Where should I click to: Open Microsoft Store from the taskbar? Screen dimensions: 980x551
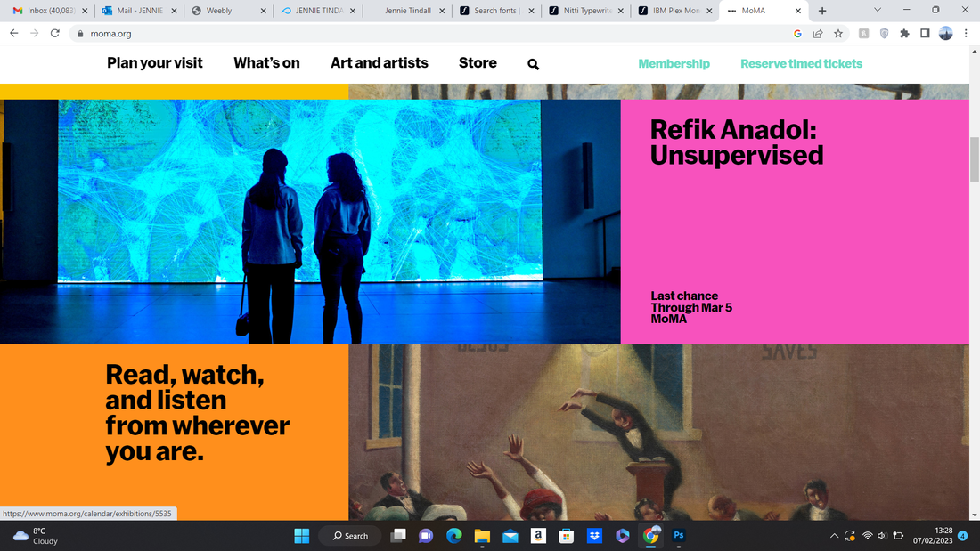567,535
